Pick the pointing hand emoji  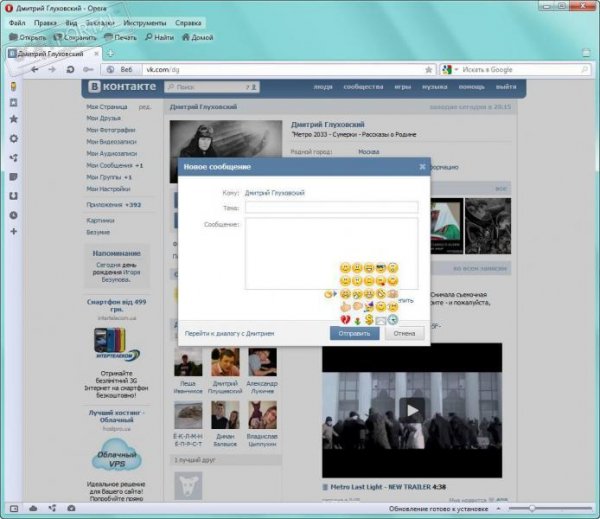pos(345,307)
